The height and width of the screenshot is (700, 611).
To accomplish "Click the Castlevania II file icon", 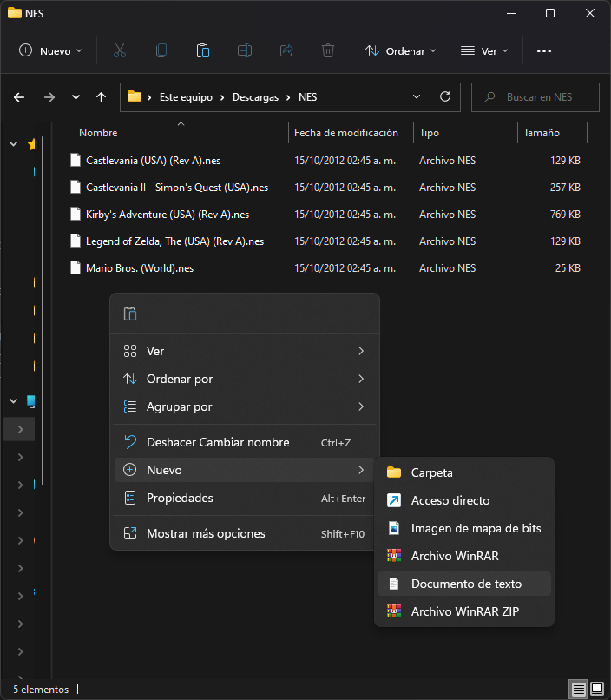I will (76, 188).
